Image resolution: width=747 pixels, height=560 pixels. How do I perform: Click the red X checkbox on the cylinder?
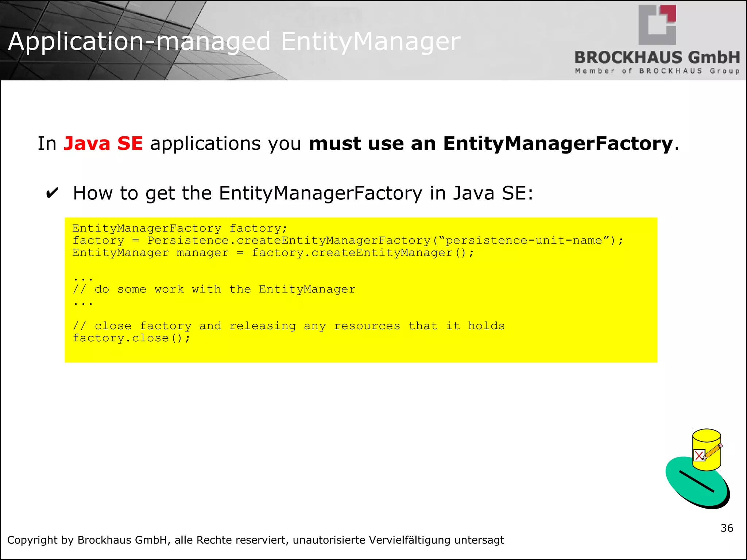699,455
